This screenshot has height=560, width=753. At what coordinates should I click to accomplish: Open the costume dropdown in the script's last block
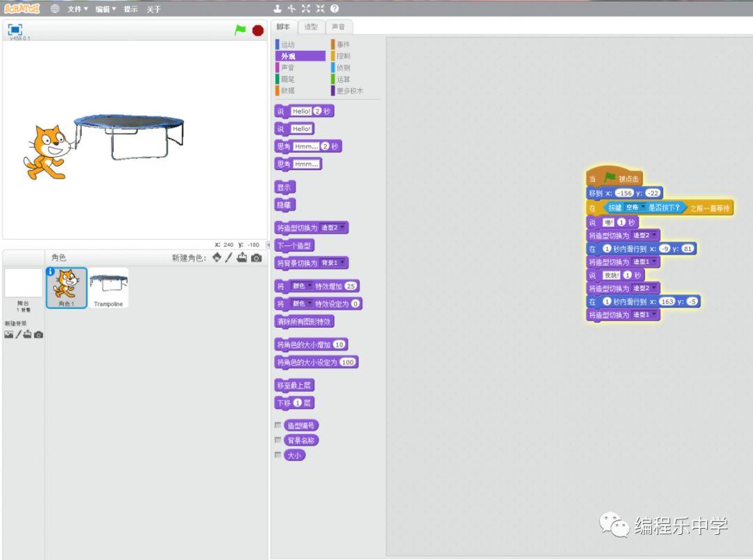tap(644, 315)
